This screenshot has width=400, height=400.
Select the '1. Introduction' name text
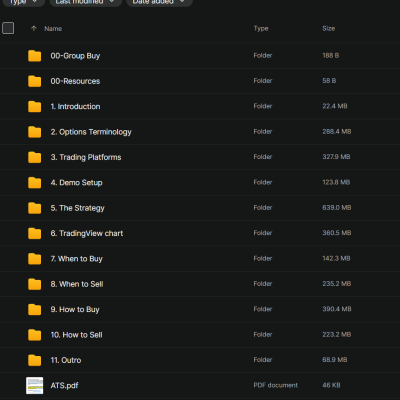tap(75, 107)
